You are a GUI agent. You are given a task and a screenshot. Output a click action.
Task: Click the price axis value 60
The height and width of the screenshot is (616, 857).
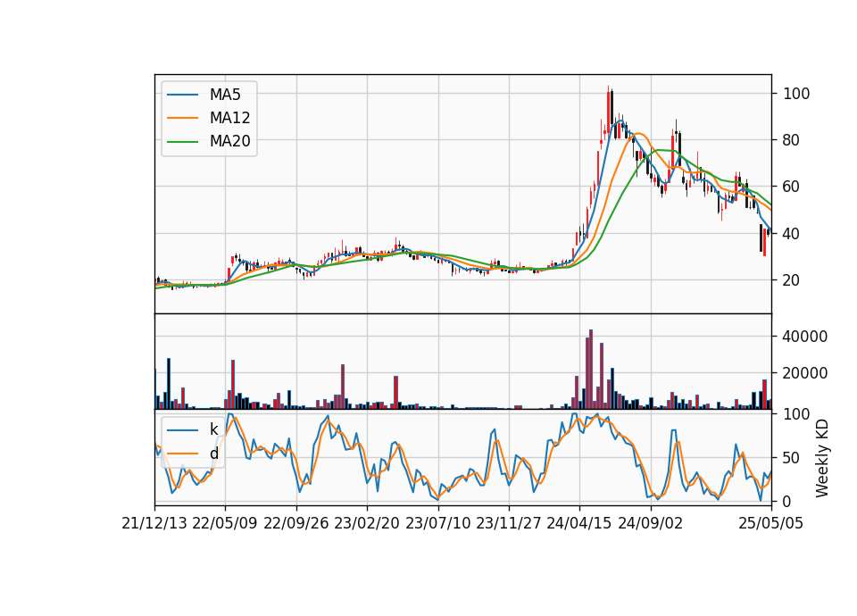tap(792, 187)
